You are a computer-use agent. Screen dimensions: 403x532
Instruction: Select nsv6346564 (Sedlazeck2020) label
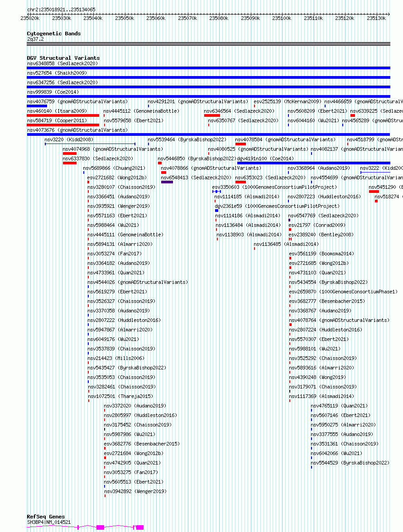[x=239, y=111]
